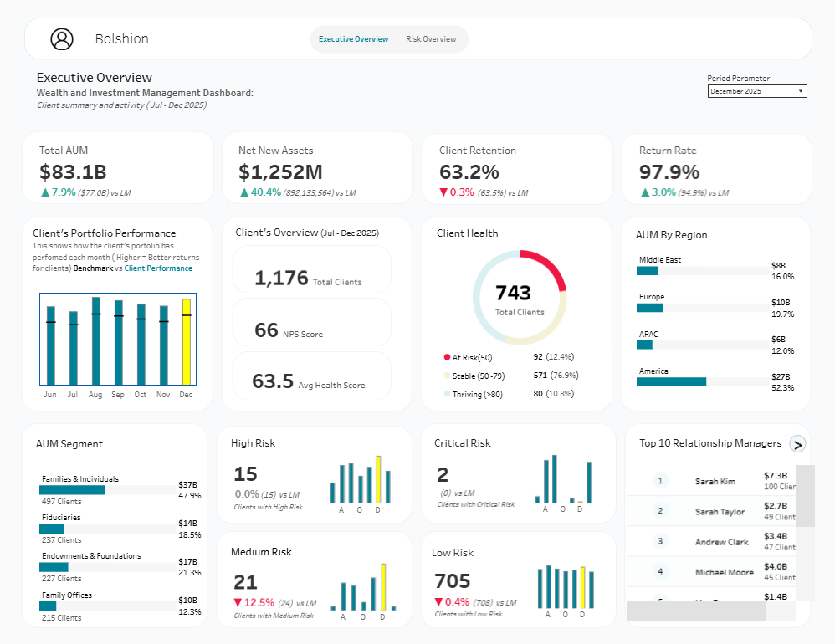835x644 pixels.
Task: Click the green up arrow under Total AUM
Action: point(45,192)
